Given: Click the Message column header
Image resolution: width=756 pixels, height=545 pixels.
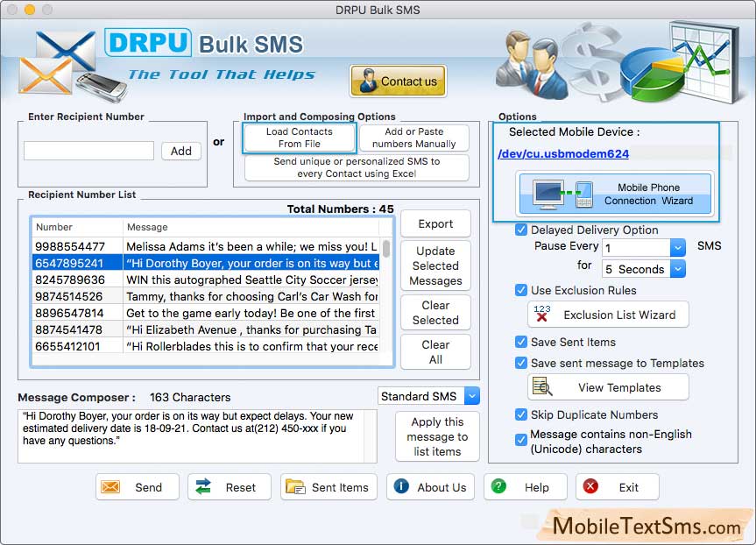Looking at the screenshot, I should 251,227.
